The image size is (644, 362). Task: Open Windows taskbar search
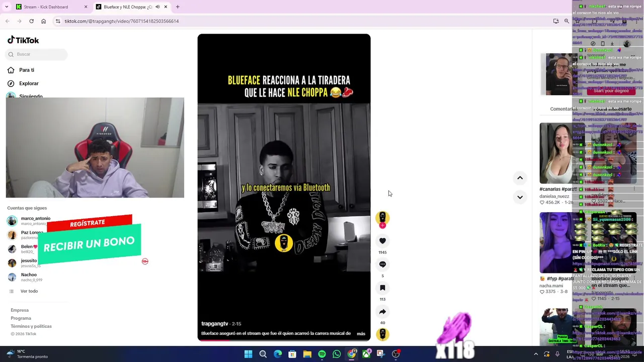(263, 354)
